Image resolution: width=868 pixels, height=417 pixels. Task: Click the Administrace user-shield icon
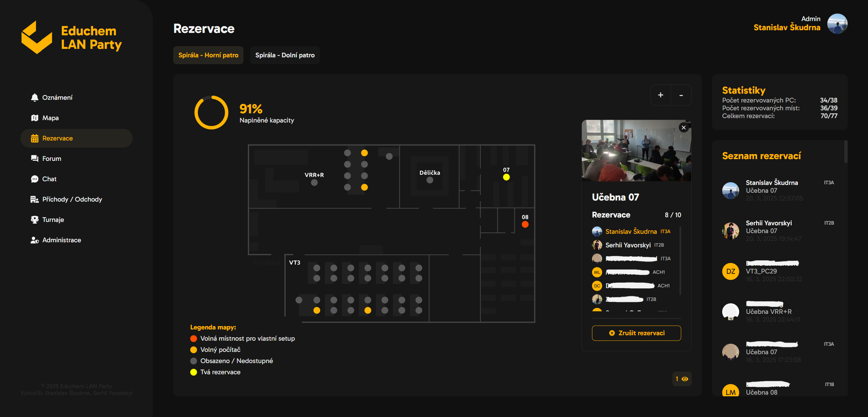click(35, 240)
